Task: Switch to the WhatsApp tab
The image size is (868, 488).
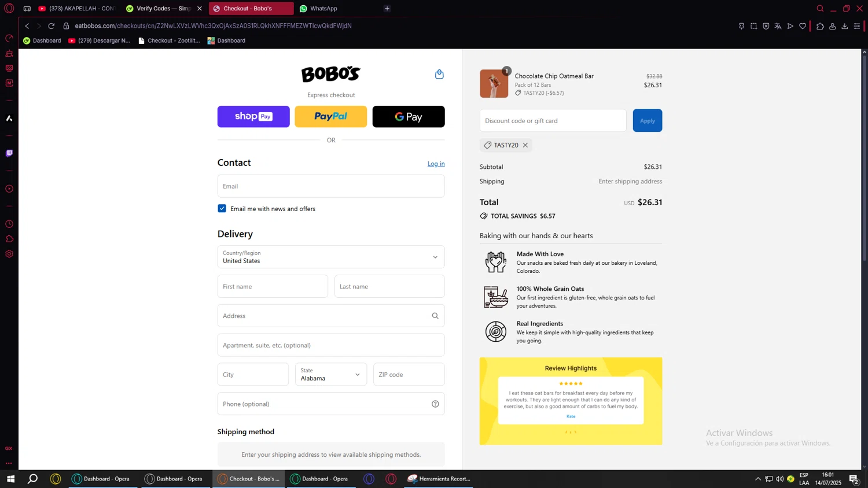Action: [x=336, y=9]
